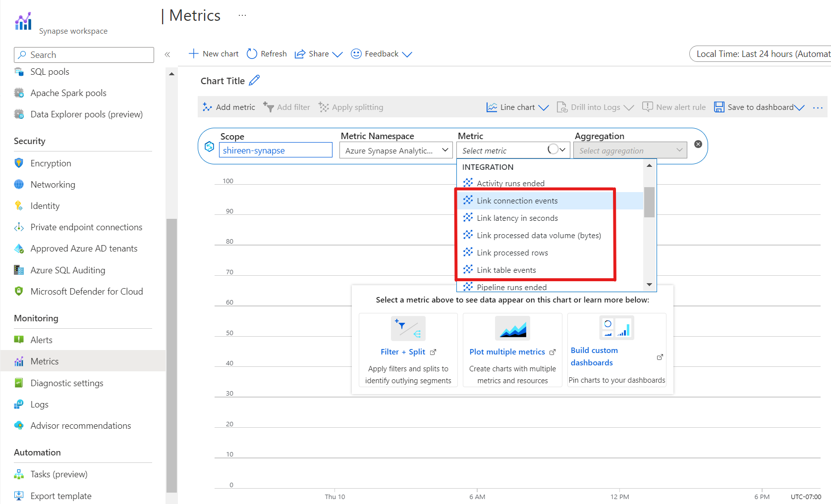Click the Build custom dashboards illustration
Screen dimensions: 831x504
(616, 327)
